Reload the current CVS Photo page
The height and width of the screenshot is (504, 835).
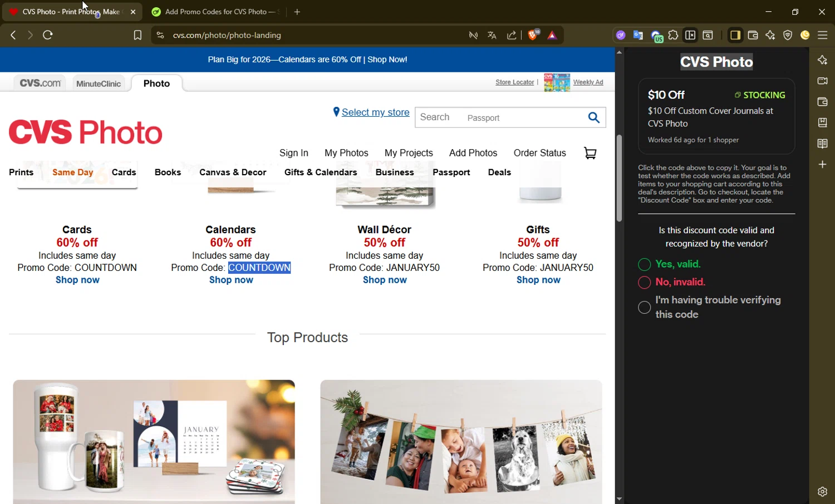pyautogui.click(x=48, y=35)
